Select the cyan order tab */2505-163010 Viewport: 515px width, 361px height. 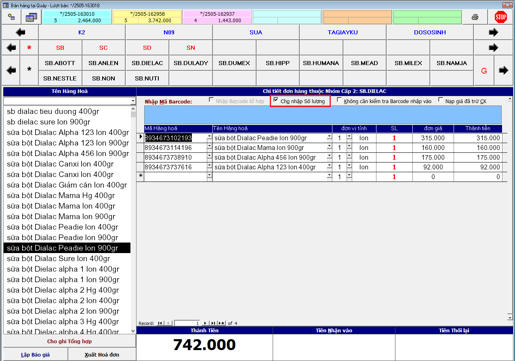coord(77,17)
